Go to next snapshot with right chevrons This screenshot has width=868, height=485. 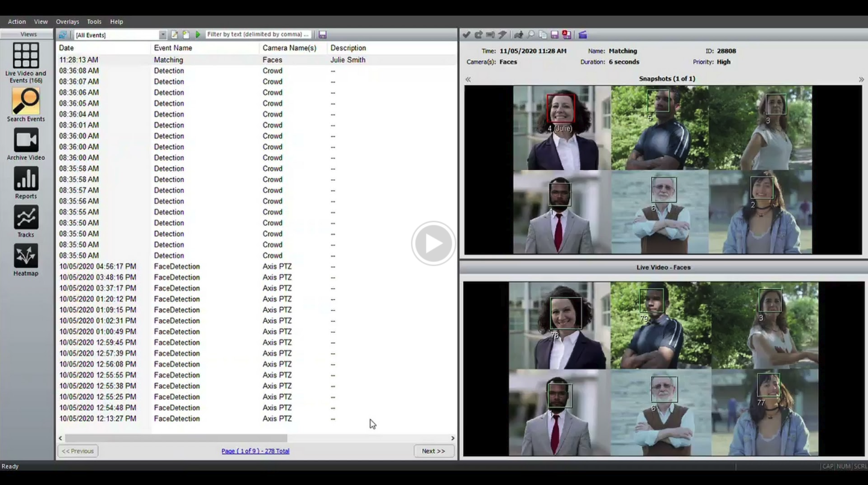tap(861, 79)
